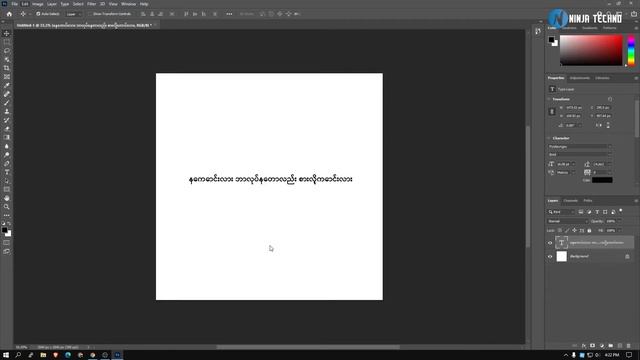Click the Photoshop icon in taskbar
This screenshot has height=360, width=640.
pos(117,355)
